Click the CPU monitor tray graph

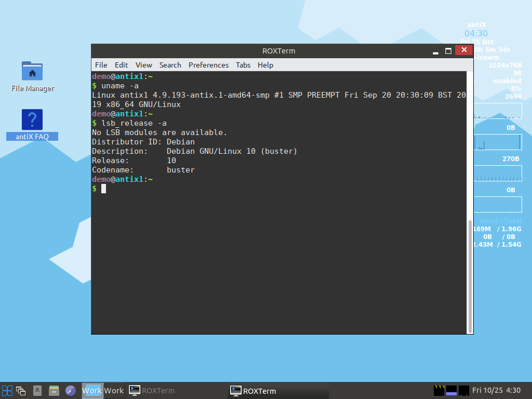(439, 390)
